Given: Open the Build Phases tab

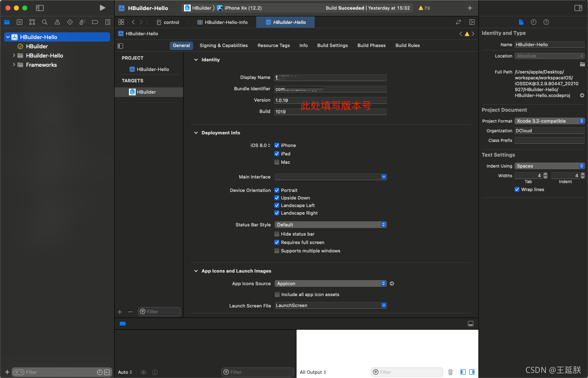Looking at the screenshot, I should 371,45.
